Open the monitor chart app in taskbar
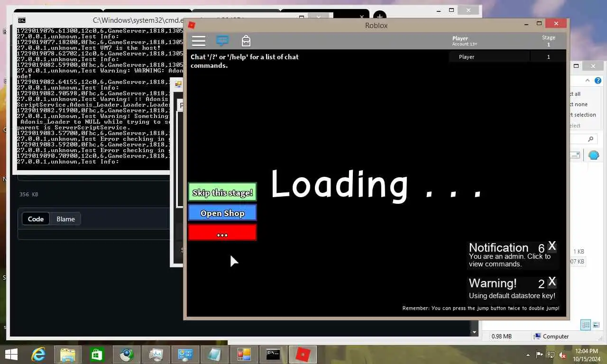This screenshot has height=364, width=607. (156, 355)
